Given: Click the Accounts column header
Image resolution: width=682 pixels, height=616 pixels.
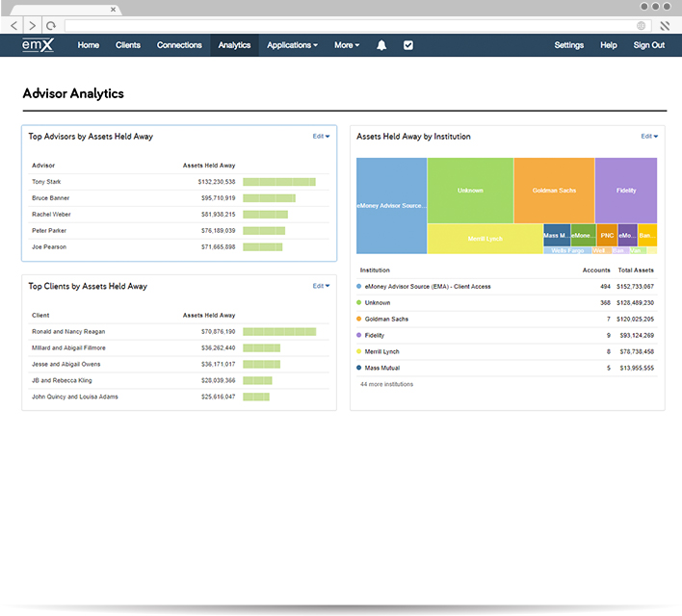Looking at the screenshot, I should 596,269.
